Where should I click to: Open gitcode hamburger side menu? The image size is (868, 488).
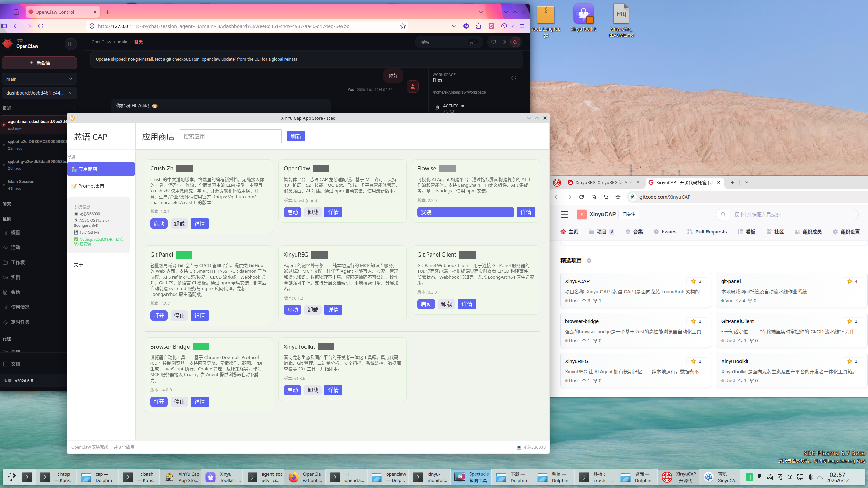pyautogui.click(x=565, y=215)
